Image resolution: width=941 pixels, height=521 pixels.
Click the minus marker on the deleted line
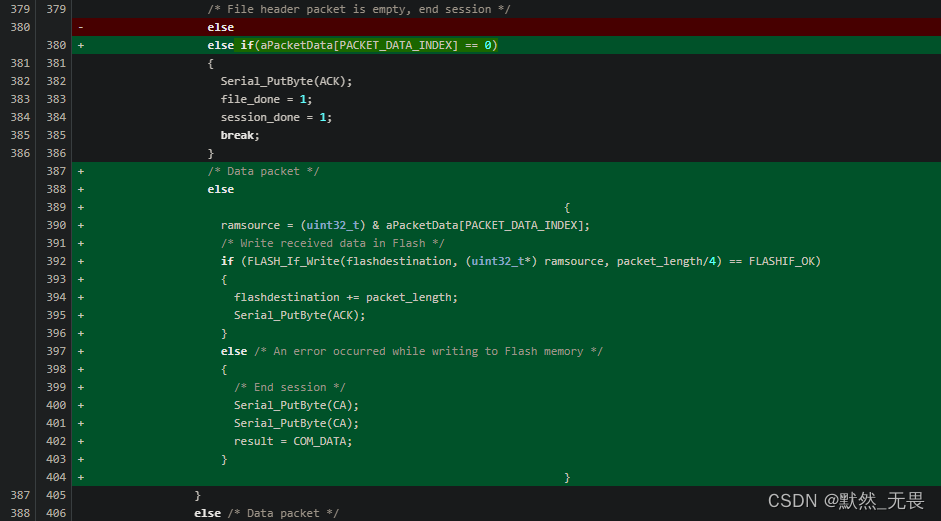point(80,27)
